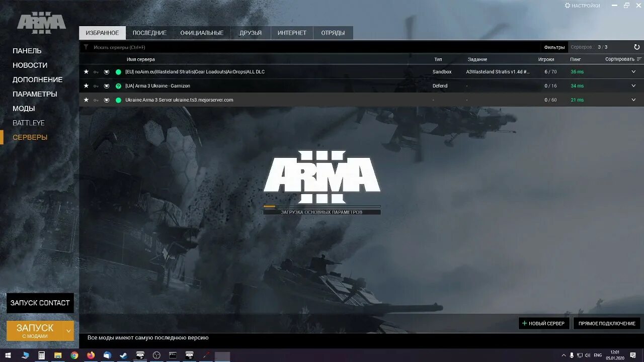
Task: Click the 0 / 60 players value
Action: [550, 100]
